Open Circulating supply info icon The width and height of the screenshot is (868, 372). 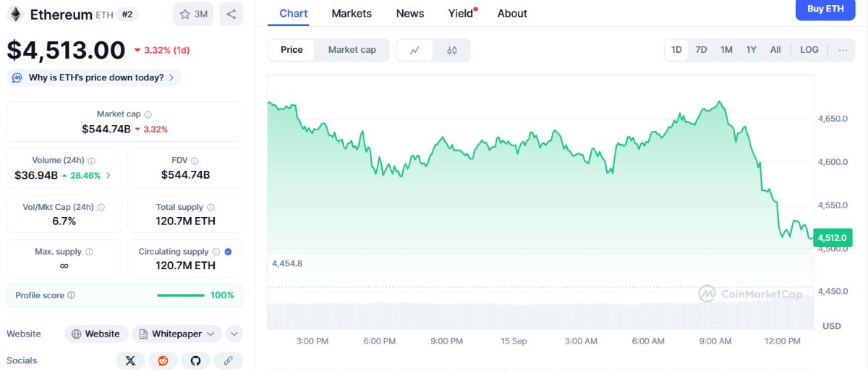(x=216, y=252)
